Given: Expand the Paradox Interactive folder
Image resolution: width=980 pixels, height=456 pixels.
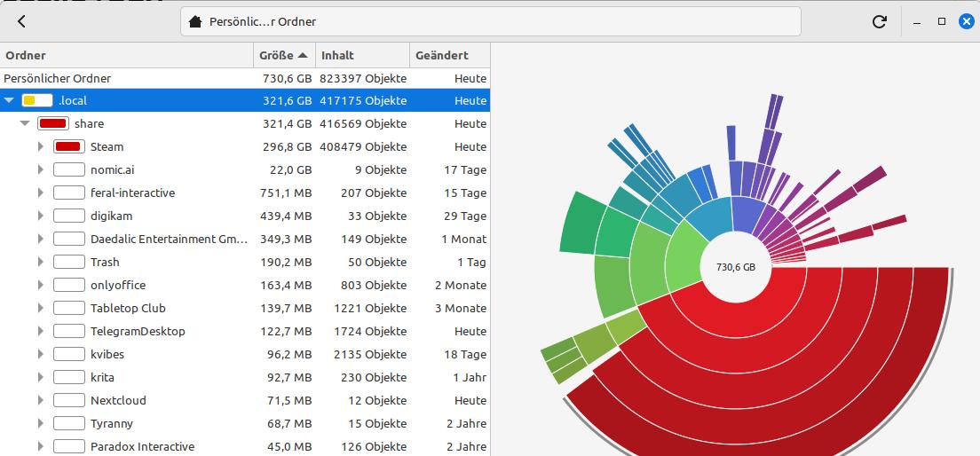Looking at the screenshot, I should click(41, 447).
